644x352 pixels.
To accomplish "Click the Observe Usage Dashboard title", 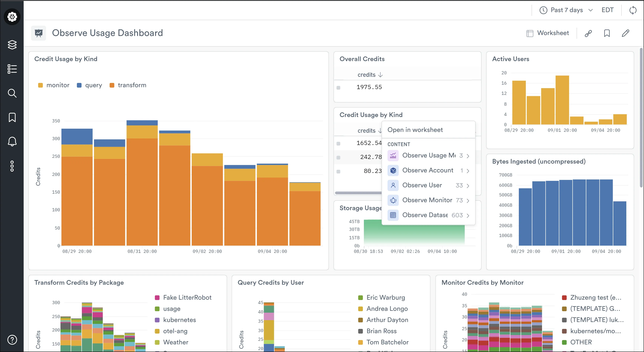I will 107,33.
